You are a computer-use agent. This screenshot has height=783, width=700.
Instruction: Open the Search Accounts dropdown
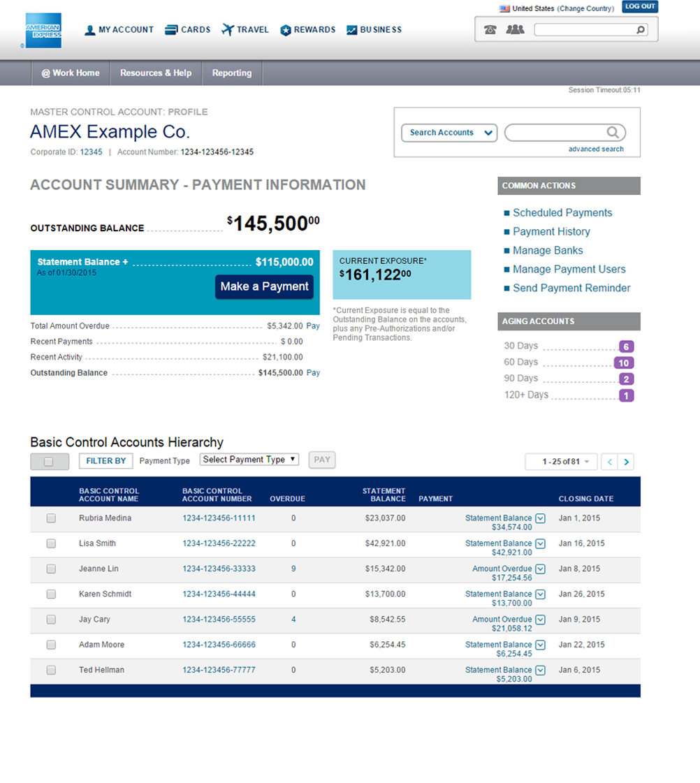tap(449, 133)
